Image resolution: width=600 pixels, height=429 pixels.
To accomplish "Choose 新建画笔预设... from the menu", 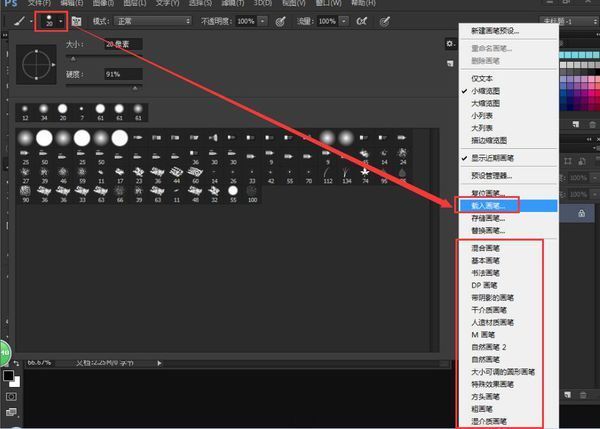I will coord(496,31).
